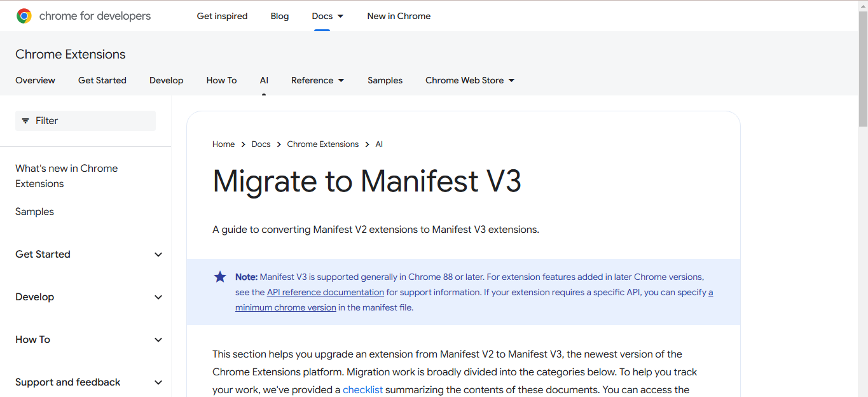
Task: Open the Chrome Extensions breadcrumb
Action: pos(322,144)
